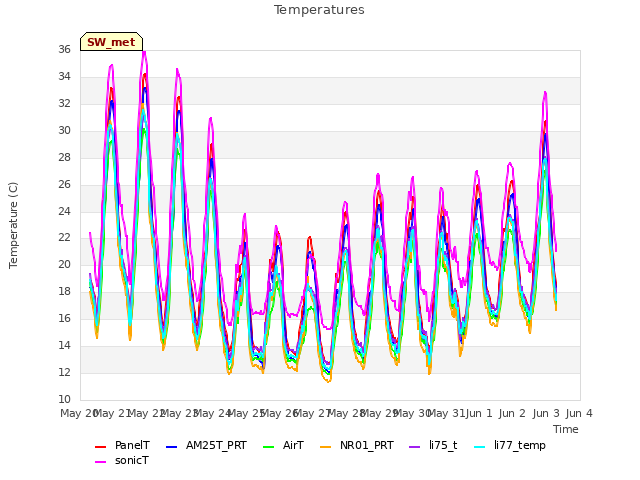Click the Time axis label

566,429
